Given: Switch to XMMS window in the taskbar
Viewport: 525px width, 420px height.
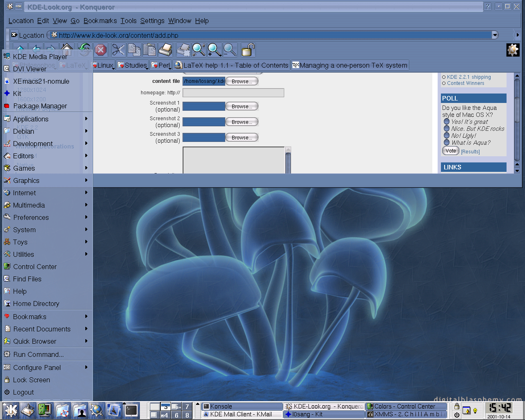Looking at the screenshot, I should click(406, 414).
